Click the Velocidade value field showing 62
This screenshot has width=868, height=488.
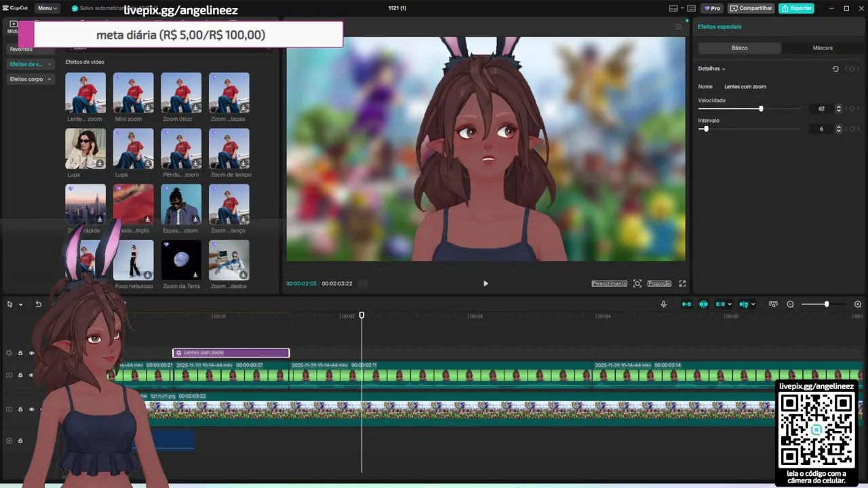(x=821, y=108)
